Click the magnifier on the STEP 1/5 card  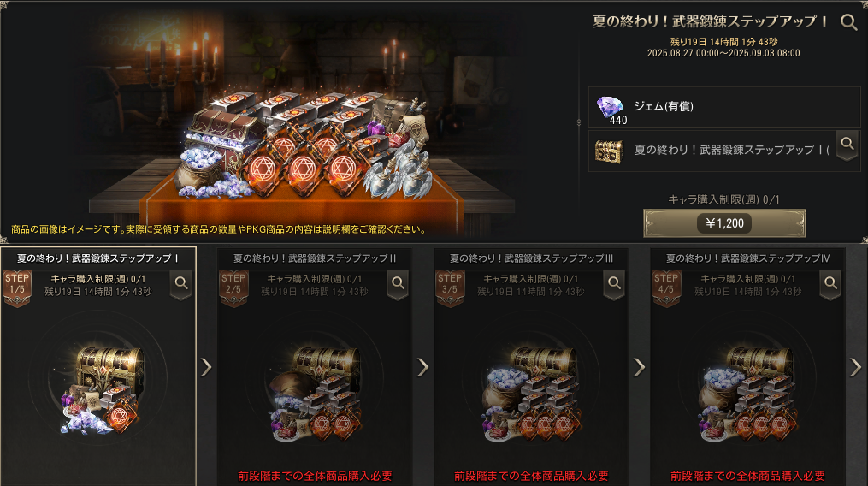181,285
